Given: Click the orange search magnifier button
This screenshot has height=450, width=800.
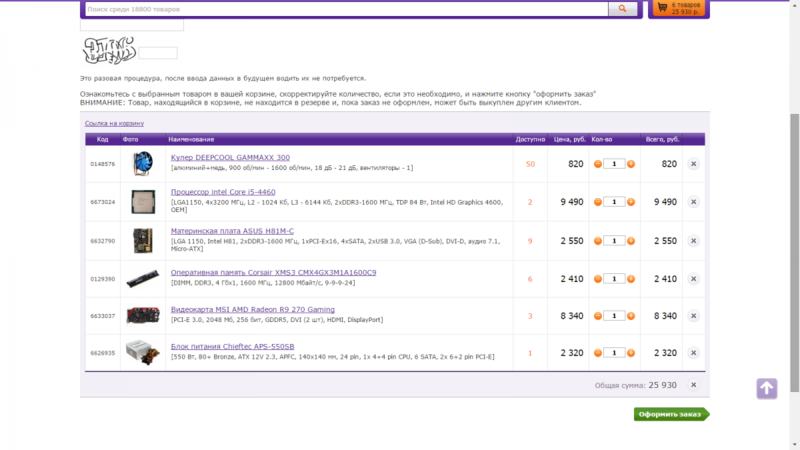Looking at the screenshot, I should click(x=622, y=9).
